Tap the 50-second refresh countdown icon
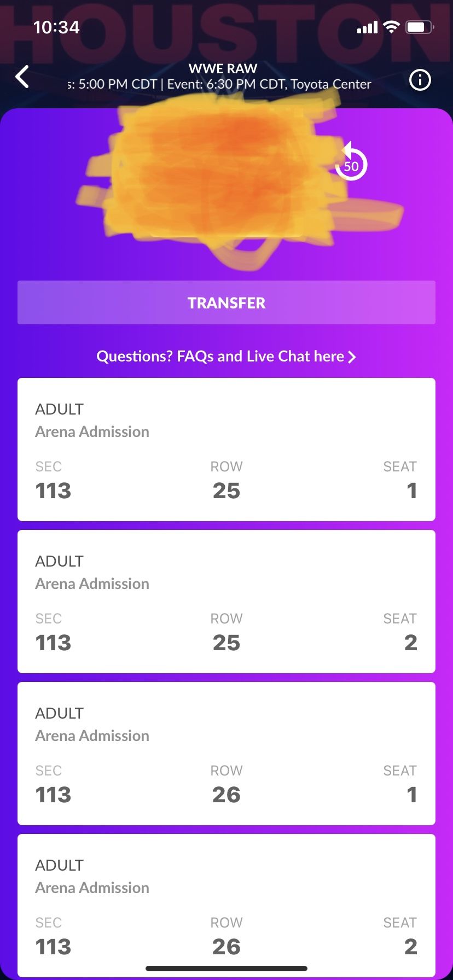The image size is (453, 980). pos(351,162)
